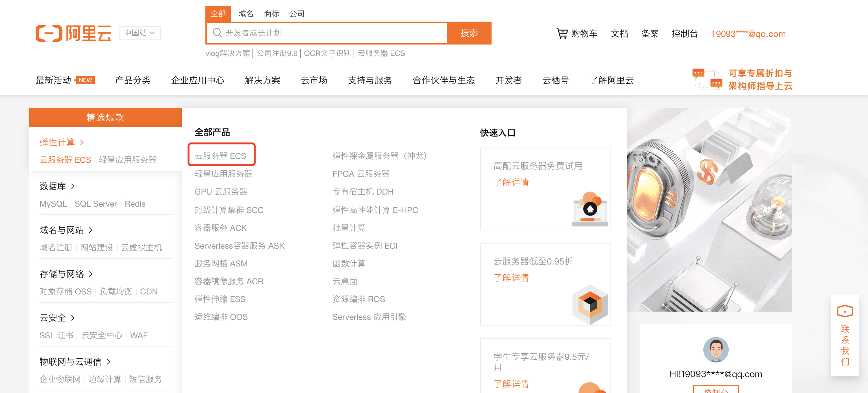This screenshot has height=393, width=868.
Task: Click MySQL under 数据库
Action: (x=53, y=204)
